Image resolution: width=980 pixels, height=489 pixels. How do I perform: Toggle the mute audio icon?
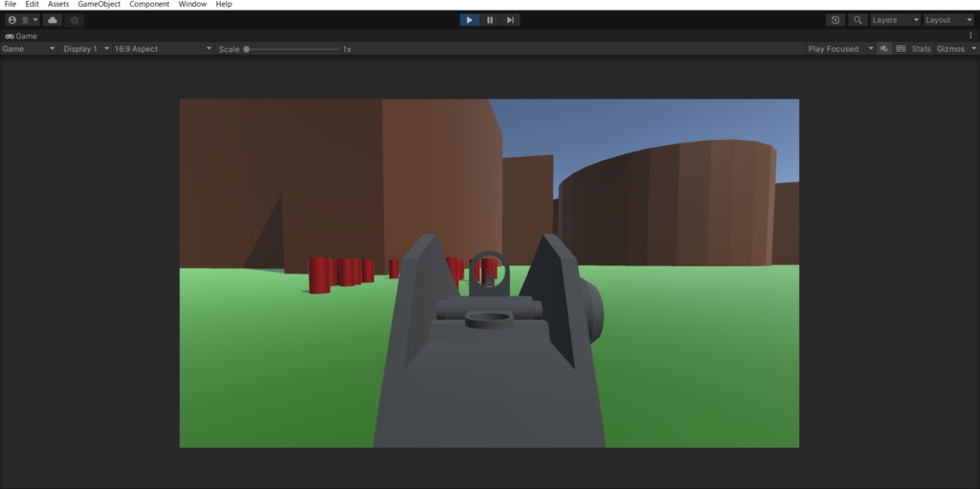tap(883, 49)
